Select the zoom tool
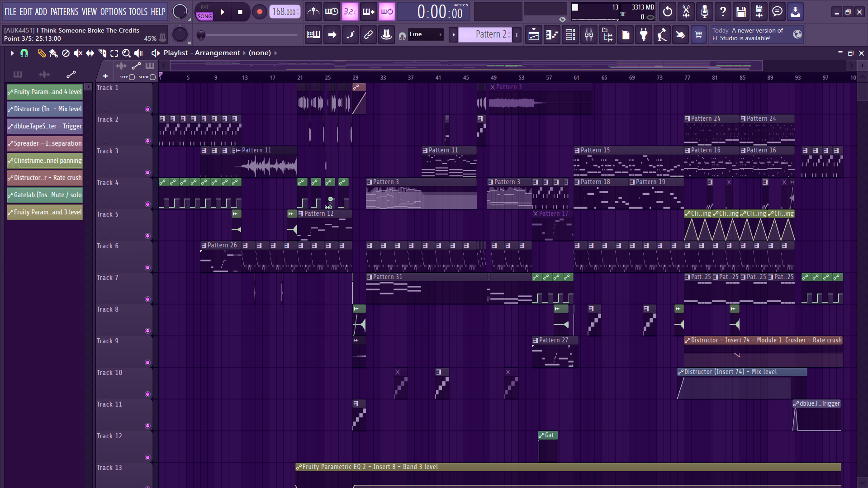Viewport: 868px width, 488px height. (x=127, y=53)
